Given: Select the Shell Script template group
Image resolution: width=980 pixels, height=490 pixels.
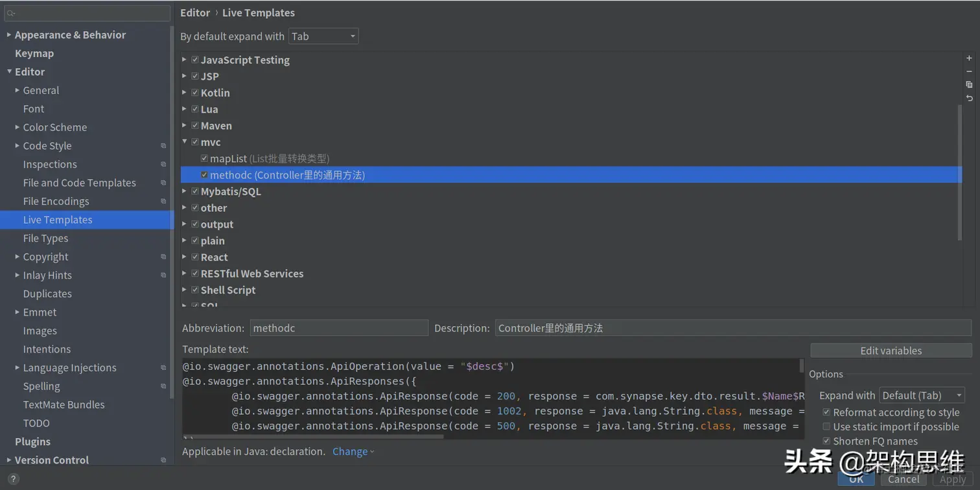Looking at the screenshot, I should point(228,290).
